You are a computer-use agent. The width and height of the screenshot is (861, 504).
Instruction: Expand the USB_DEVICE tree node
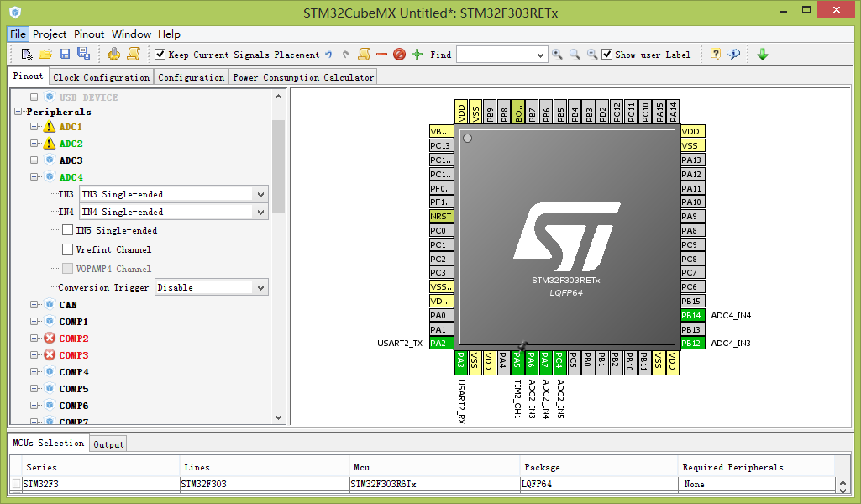(34, 97)
